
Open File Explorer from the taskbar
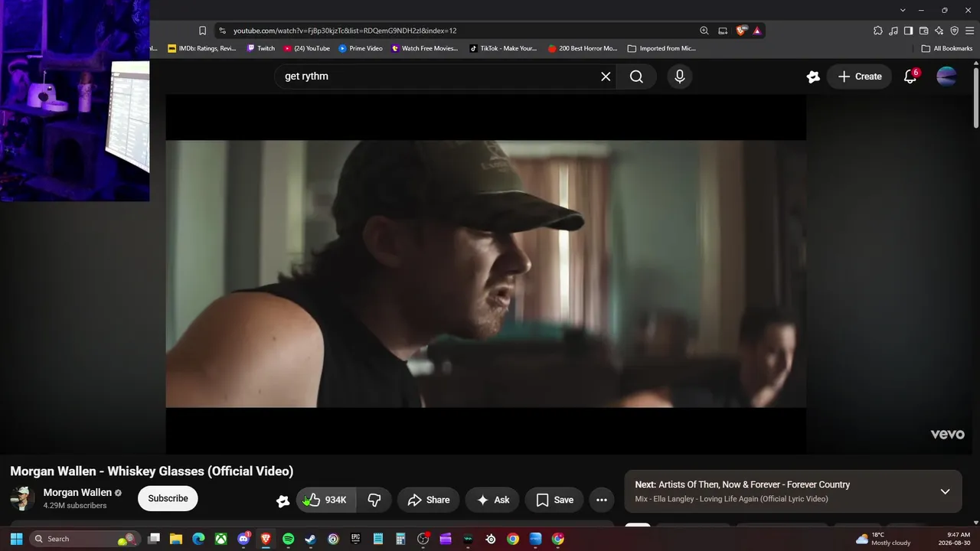click(176, 539)
